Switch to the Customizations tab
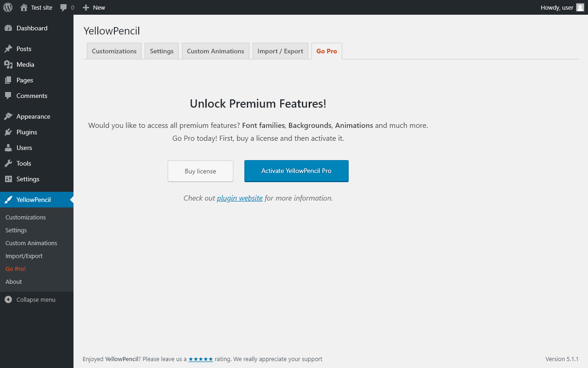 coord(114,51)
